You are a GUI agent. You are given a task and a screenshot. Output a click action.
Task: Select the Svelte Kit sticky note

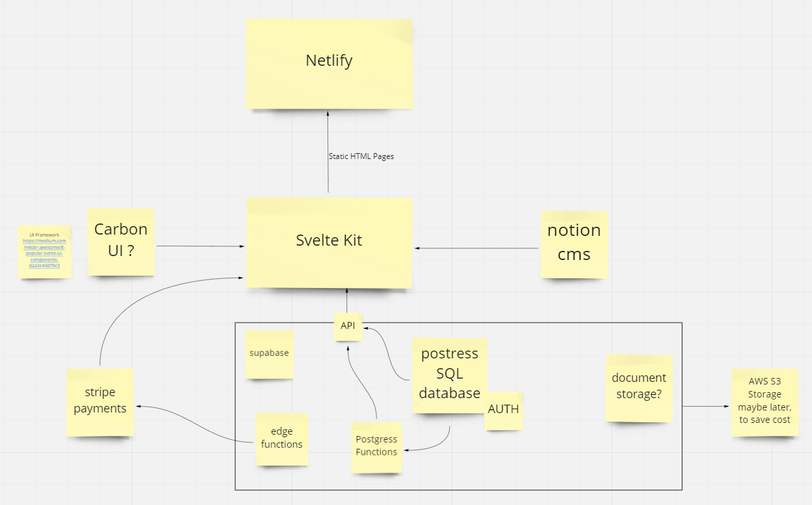click(329, 242)
